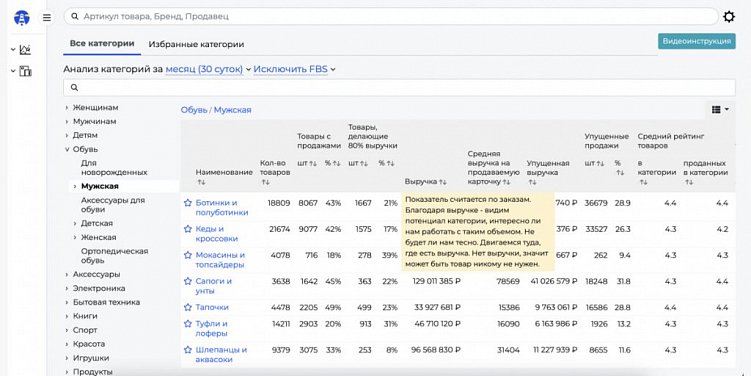The width and height of the screenshot is (751, 376).
Task: Sort Упущенные продажи шт column
Action: 601,164
